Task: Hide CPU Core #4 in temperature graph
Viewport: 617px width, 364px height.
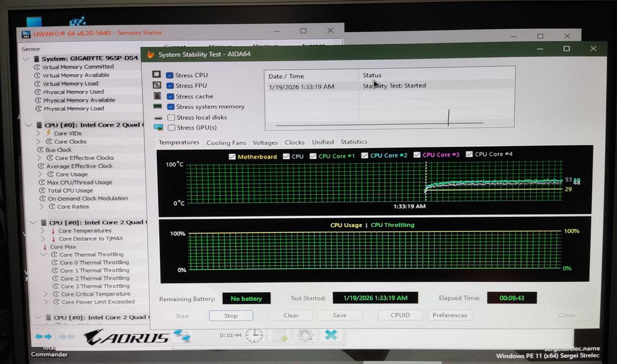Action: [x=469, y=154]
